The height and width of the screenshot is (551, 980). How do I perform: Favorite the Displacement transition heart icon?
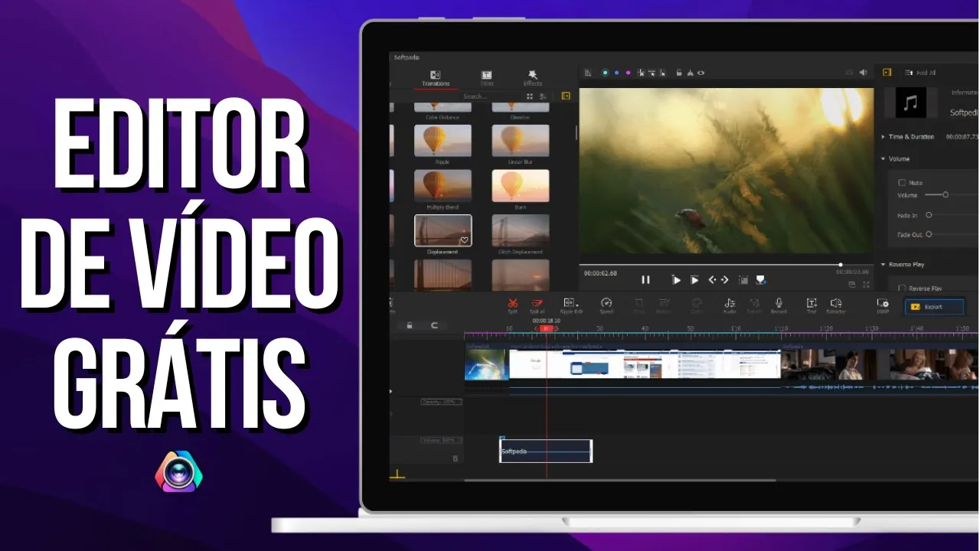pos(464,240)
